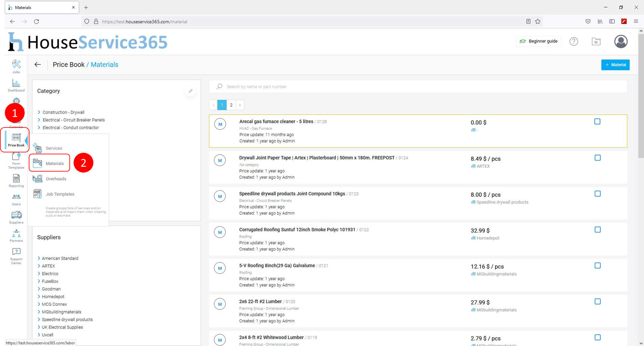Open the Jobs sidebar icon
644x346 pixels.
coord(16,66)
